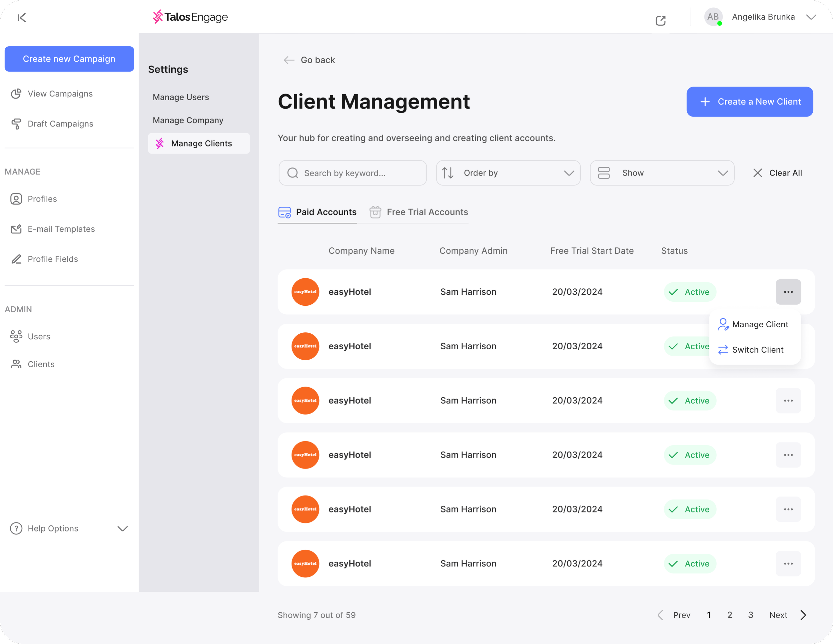Viewport: 833px width, 644px height.
Task: Click the sort arrows icon in Order by
Action: click(447, 173)
